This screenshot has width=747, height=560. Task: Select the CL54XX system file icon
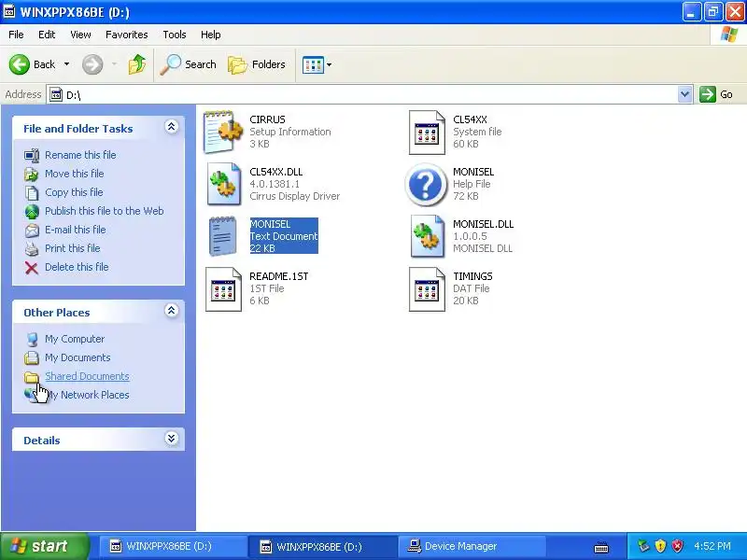coord(427,133)
